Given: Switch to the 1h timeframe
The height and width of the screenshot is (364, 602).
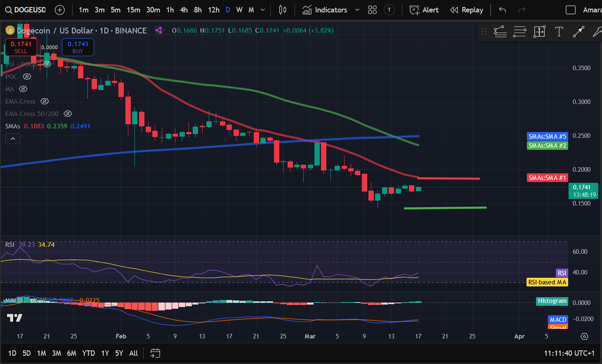Looking at the screenshot, I should pyautogui.click(x=170, y=10).
